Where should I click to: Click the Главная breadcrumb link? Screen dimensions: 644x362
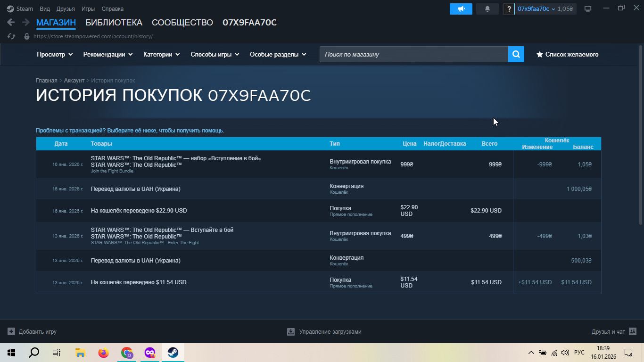tap(47, 81)
